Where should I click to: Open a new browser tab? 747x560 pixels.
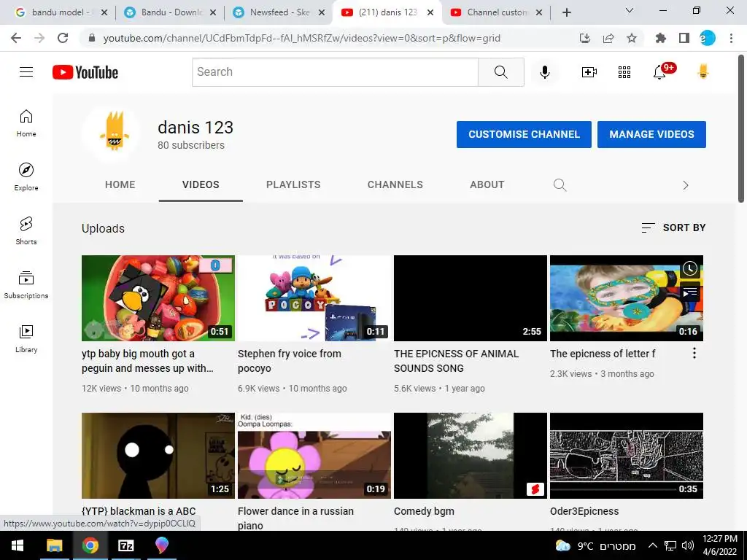[566, 12]
